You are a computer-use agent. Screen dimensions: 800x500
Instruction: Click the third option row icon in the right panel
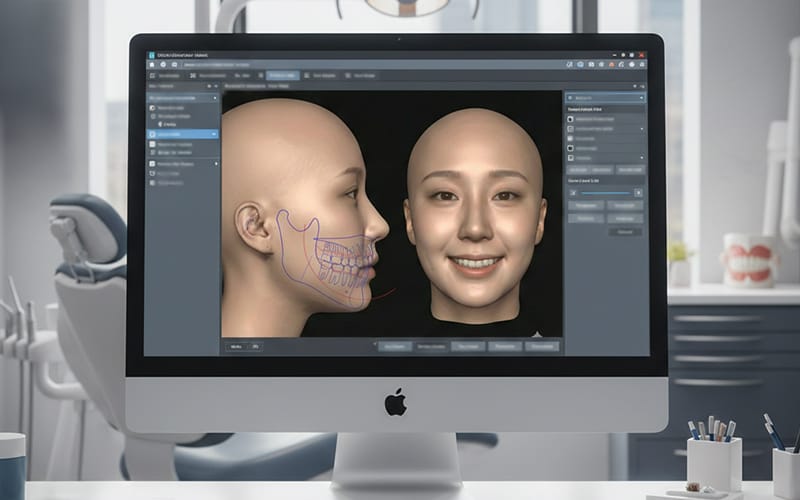point(570,138)
